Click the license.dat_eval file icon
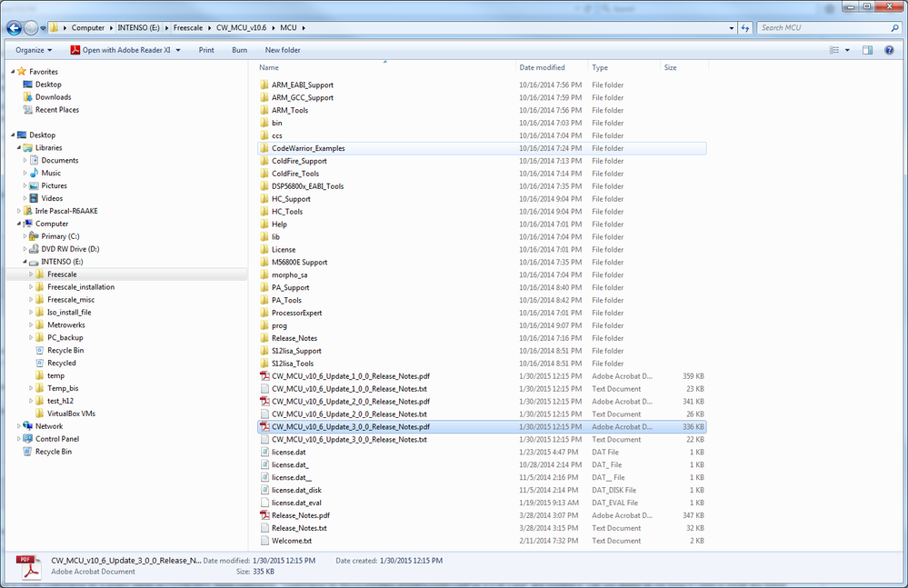The width and height of the screenshot is (908, 588). tap(264, 503)
